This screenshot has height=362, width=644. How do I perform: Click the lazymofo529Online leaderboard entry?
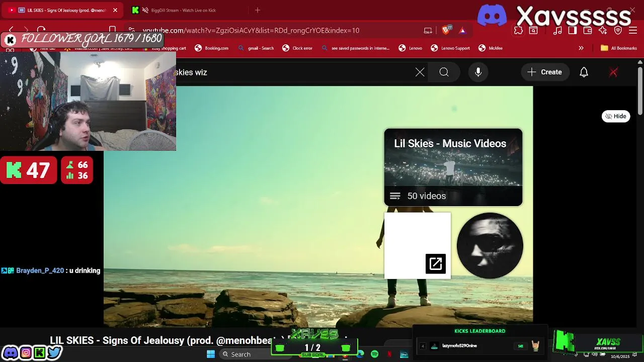click(479, 346)
